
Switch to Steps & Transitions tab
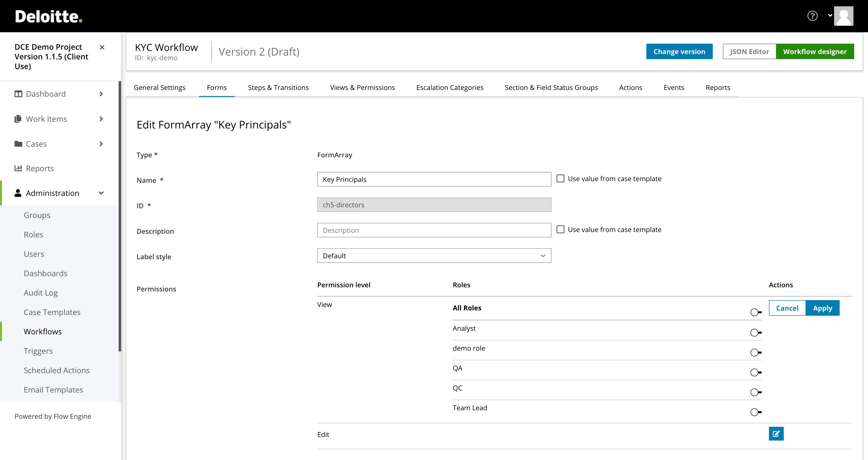pyautogui.click(x=278, y=87)
